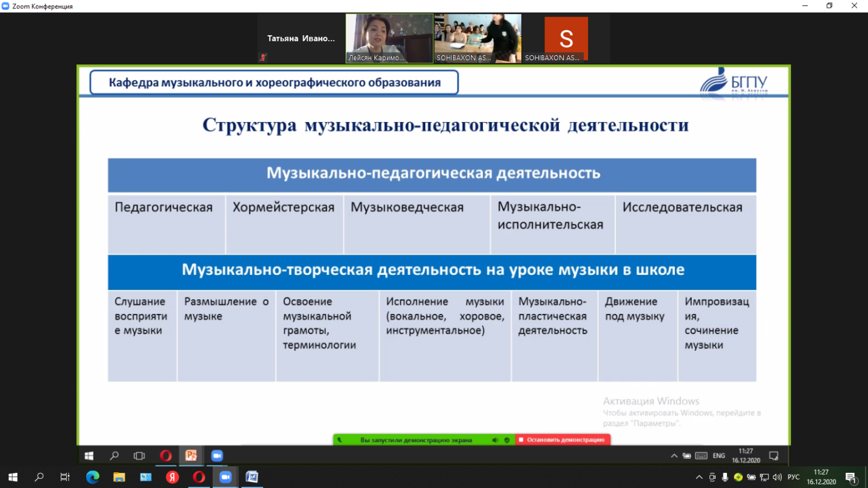
Task: Switch the РУС input language indicator
Action: pyautogui.click(x=793, y=477)
